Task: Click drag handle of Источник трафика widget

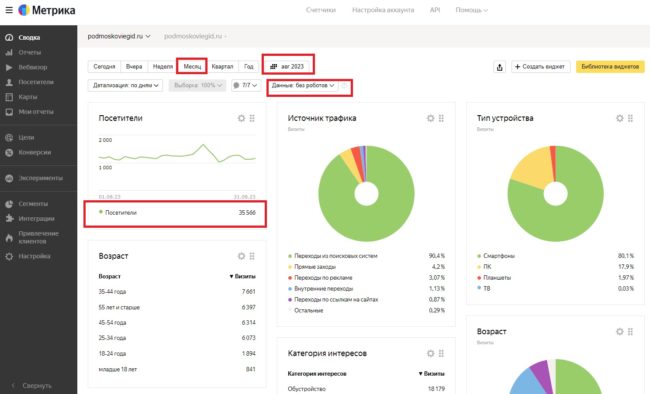Action: tap(441, 118)
